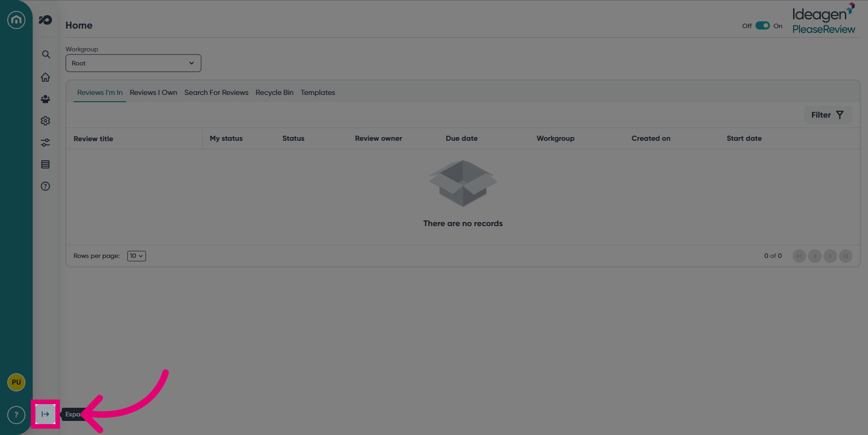Sort by Review title column header
The height and width of the screenshot is (435, 868).
[94, 139]
